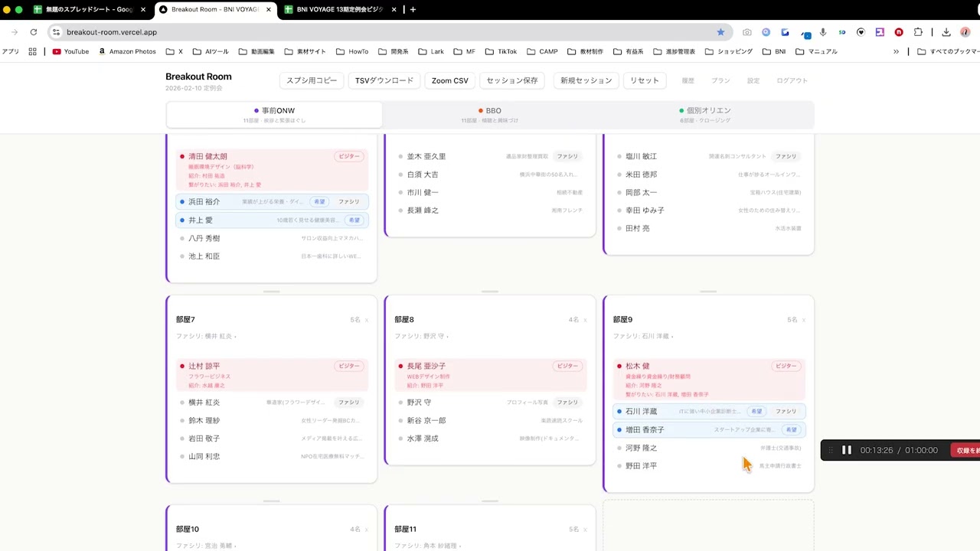This screenshot has height=551, width=980.
Task: Click the スプシ用コピー button
Action: (312, 80)
